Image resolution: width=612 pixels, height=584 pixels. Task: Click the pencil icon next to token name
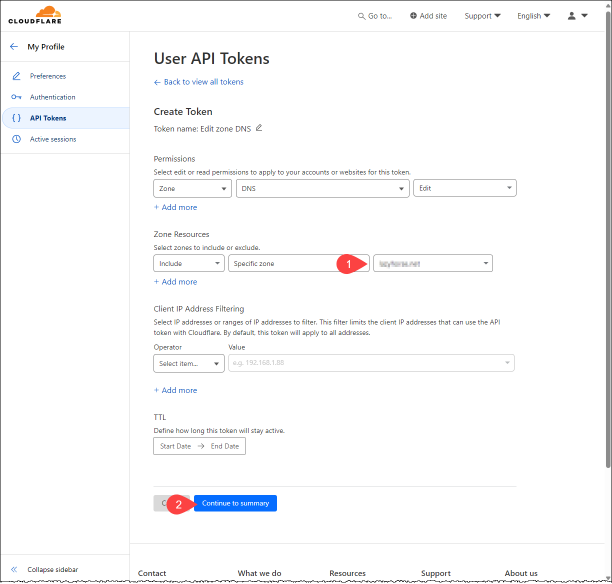pyautogui.click(x=259, y=128)
